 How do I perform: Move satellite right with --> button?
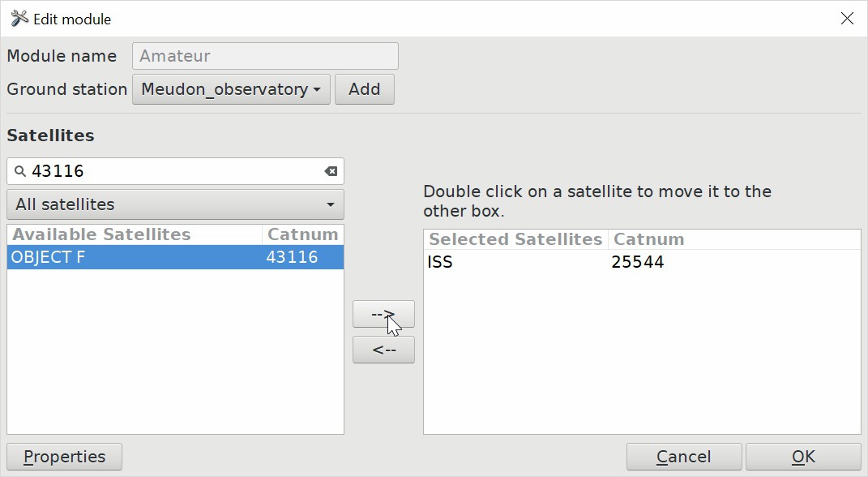click(x=383, y=314)
